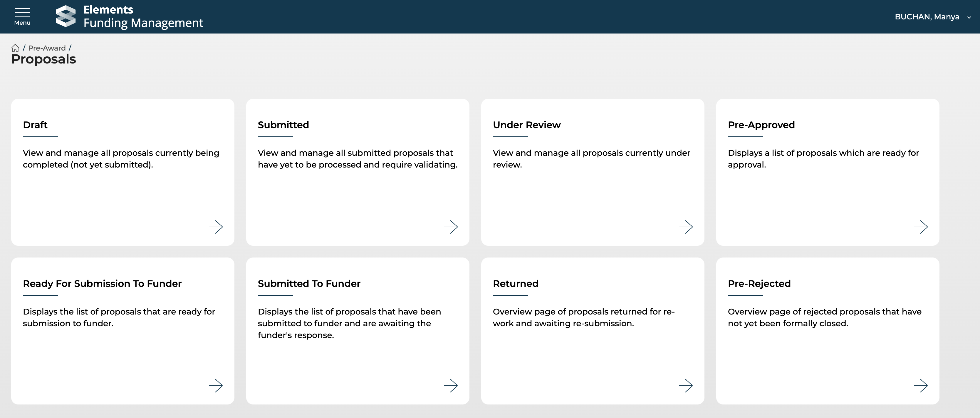The width and height of the screenshot is (980, 418).
Task: Open Submitted To Funder via arrow icon
Action: point(450,386)
